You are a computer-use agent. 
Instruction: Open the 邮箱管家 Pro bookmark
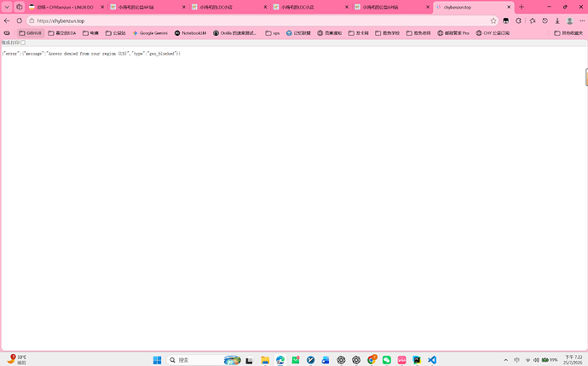453,33
